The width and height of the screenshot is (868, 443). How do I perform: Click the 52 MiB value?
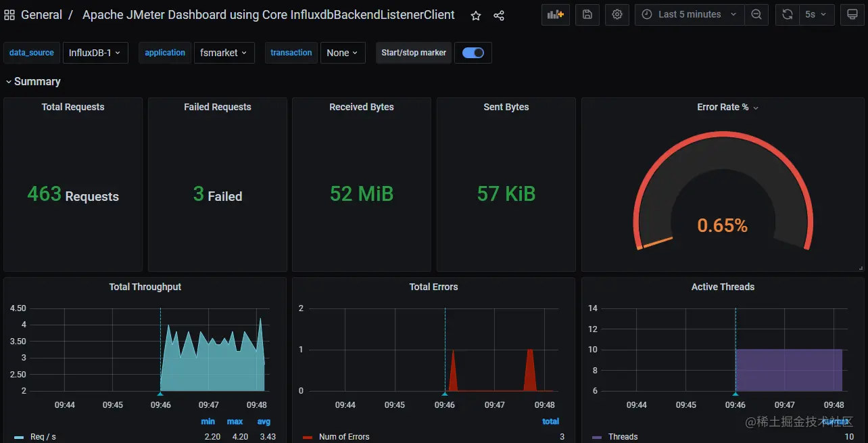click(362, 194)
